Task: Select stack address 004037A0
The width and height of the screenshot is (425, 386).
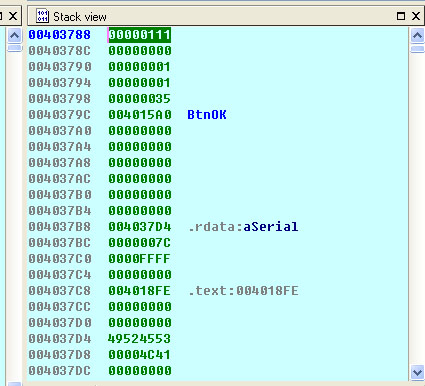Action: tap(59, 131)
